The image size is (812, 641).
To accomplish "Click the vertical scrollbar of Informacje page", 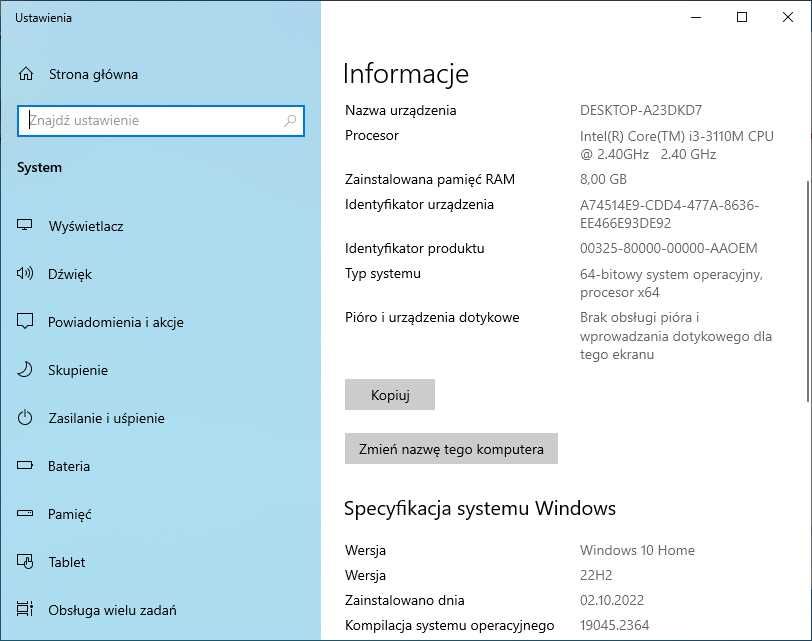I will click(x=808, y=290).
